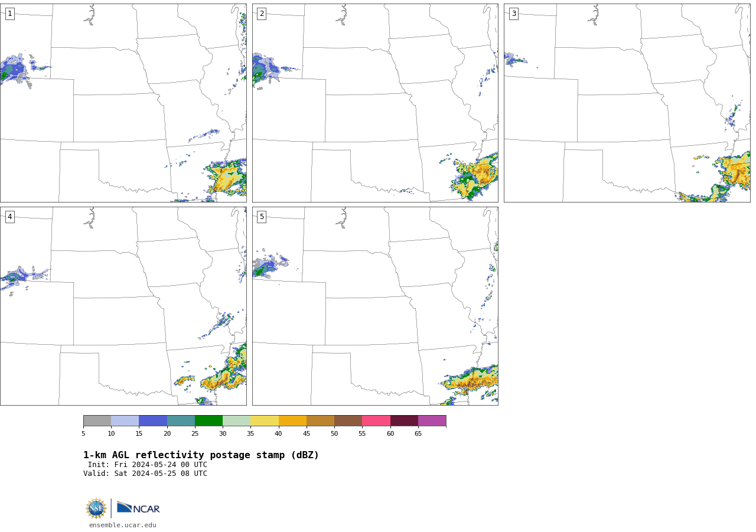Click the tan-brown 45-50 dBZ swatch
Viewport: 756px width, 532px height.
(x=320, y=421)
